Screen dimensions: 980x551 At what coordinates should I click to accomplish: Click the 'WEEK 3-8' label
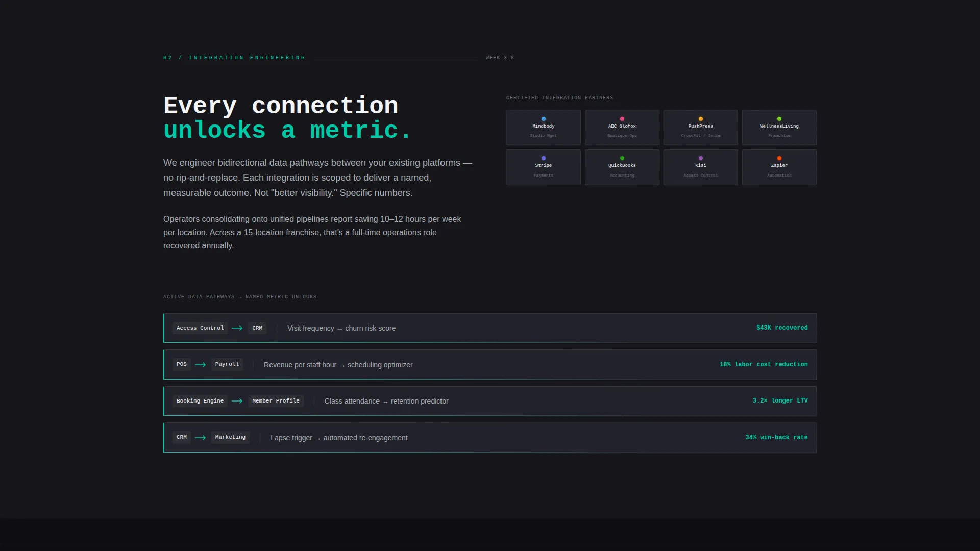pos(500,58)
